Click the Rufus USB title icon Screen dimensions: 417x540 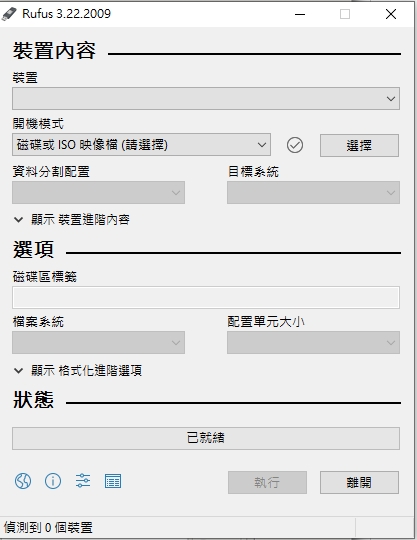coord(9,14)
